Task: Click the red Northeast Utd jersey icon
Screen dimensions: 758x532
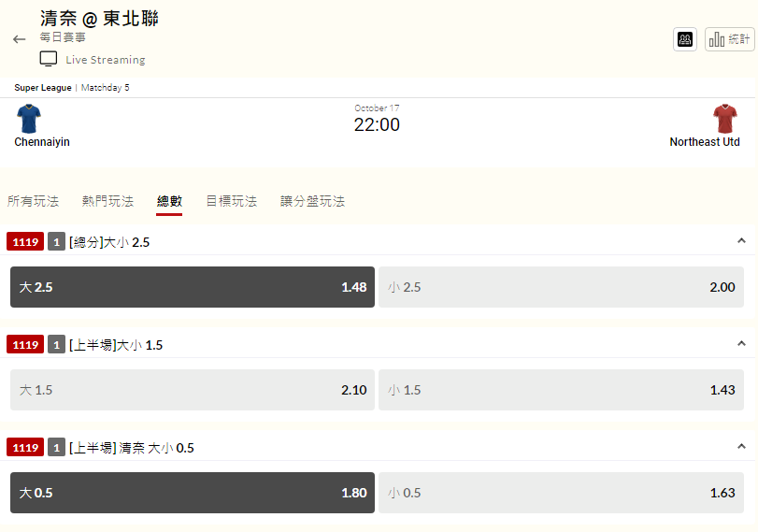Action: click(724, 119)
